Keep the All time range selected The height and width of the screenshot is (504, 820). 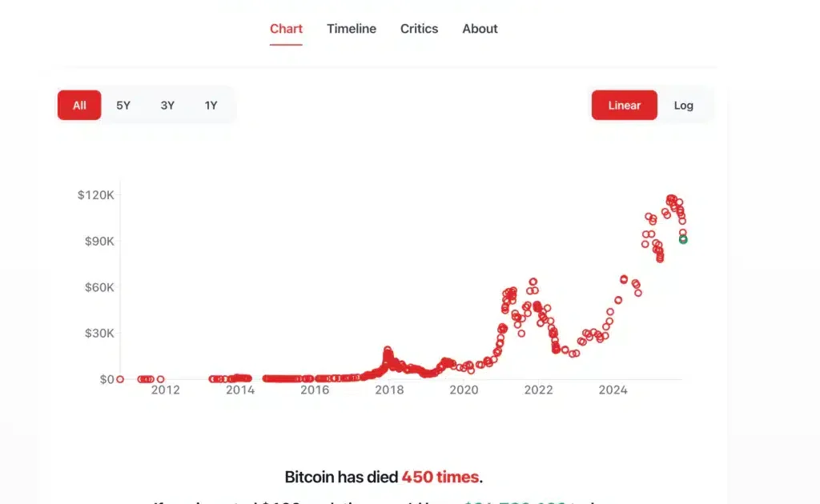coord(78,105)
